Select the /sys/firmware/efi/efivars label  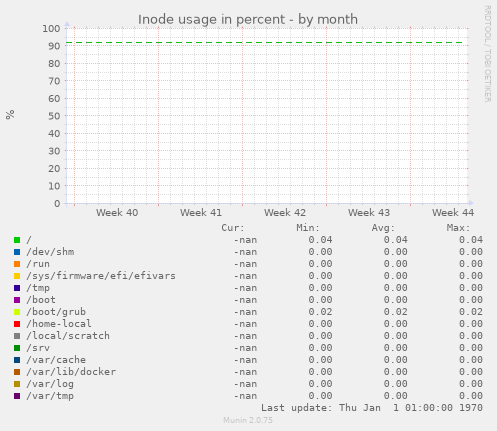pyautogui.click(x=101, y=276)
